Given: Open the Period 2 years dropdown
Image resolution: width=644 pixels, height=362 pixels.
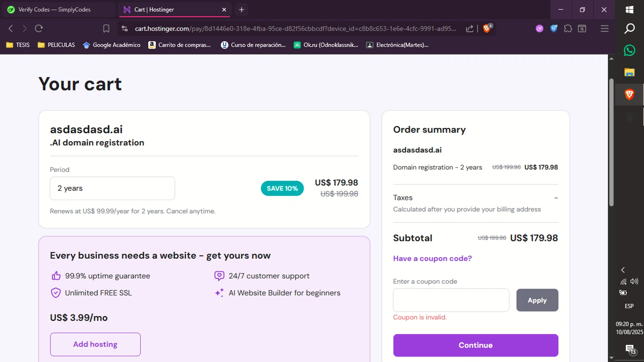Looking at the screenshot, I should (112, 188).
